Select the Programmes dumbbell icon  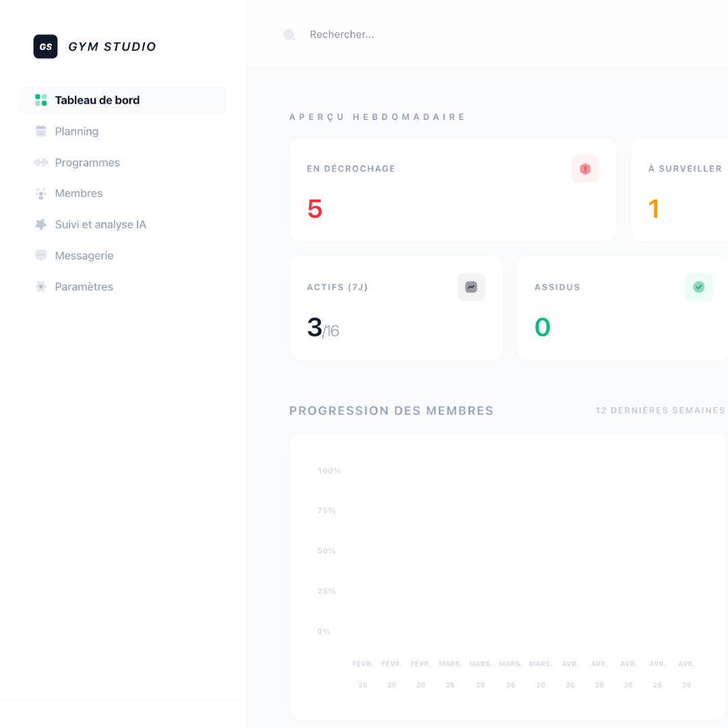coord(42,162)
